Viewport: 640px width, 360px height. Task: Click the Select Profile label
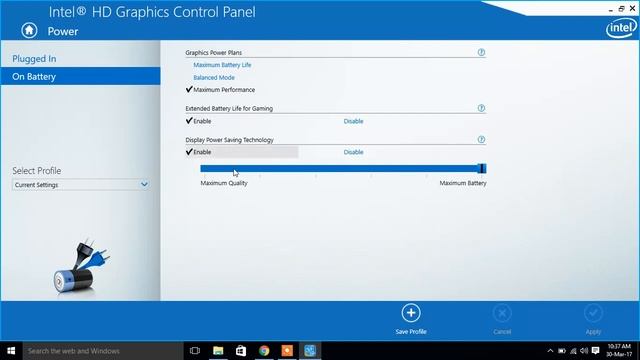37,171
